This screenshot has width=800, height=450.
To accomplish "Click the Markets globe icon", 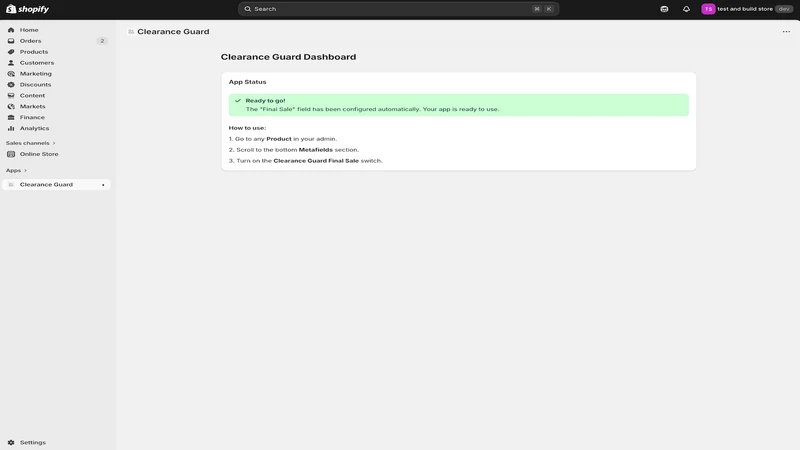I will click(x=11, y=106).
